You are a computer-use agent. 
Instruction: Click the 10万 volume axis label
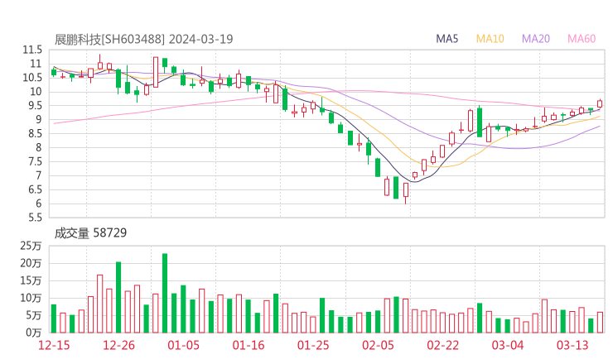(x=31, y=298)
